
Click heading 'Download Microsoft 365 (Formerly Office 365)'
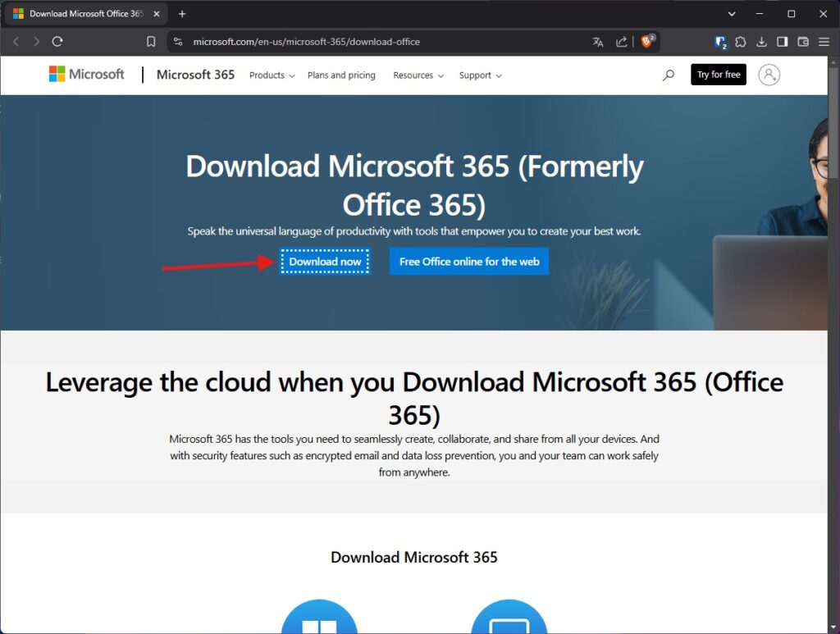click(x=414, y=185)
